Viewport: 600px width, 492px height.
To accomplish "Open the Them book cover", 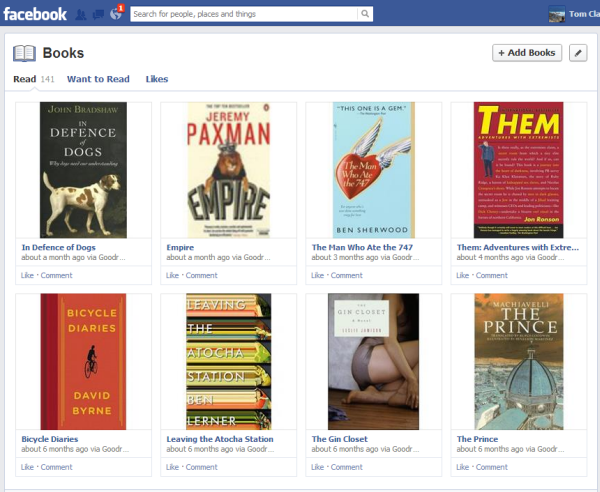I will pyautogui.click(x=518, y=170).
